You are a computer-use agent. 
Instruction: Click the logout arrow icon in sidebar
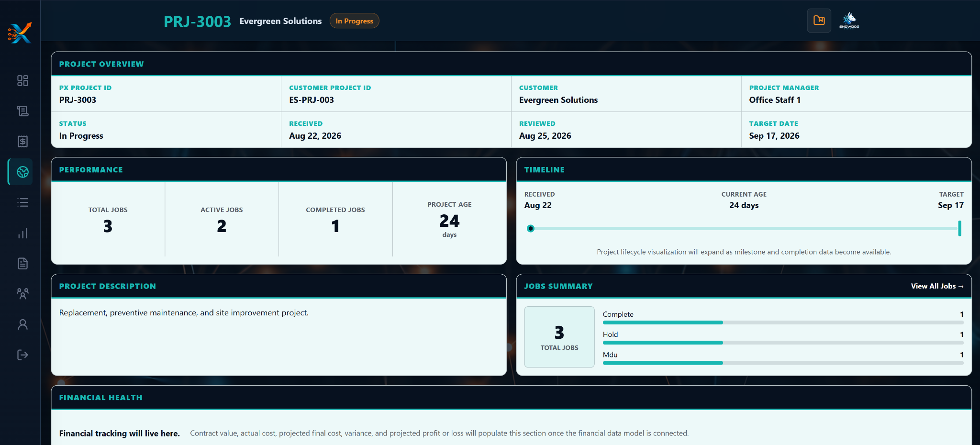click(22, 355)
